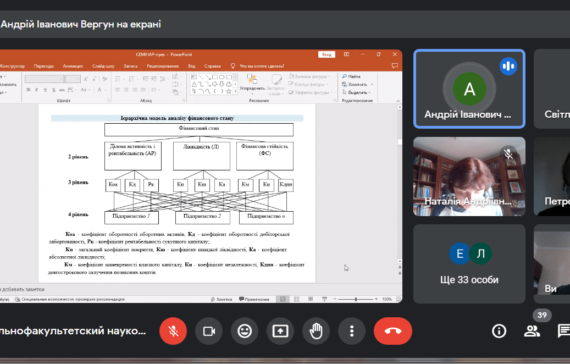Show the participants list icon
This screenshot has height=364, width=570.
tap(531, 331)
